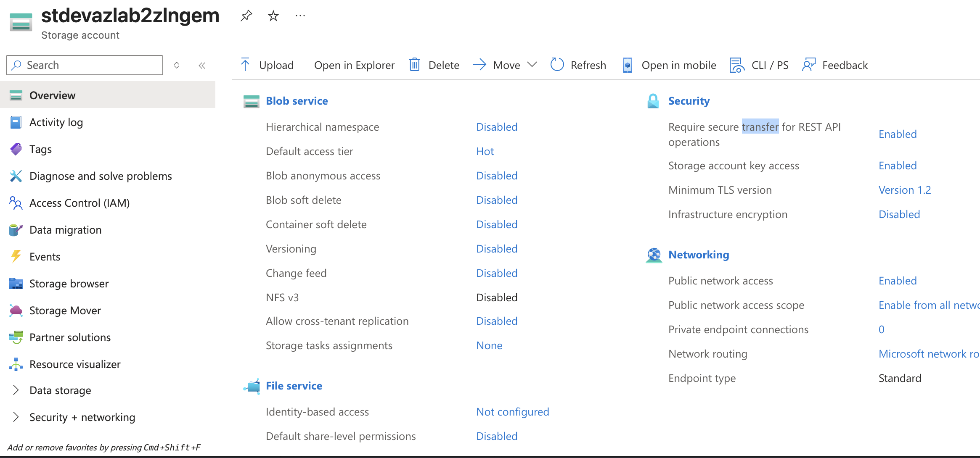Click Hot default access tier value
The height and width of the screenshot is (458, 980).
point(485,151)
